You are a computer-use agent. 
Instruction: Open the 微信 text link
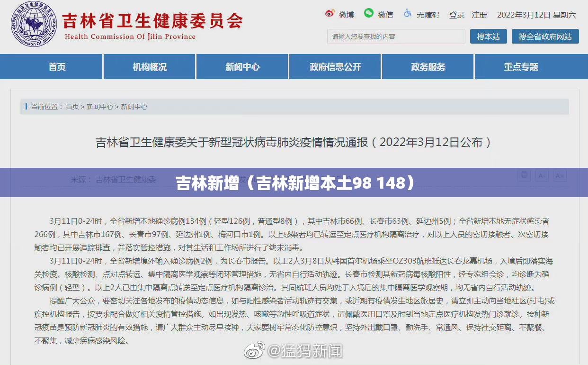coord(385,15)
